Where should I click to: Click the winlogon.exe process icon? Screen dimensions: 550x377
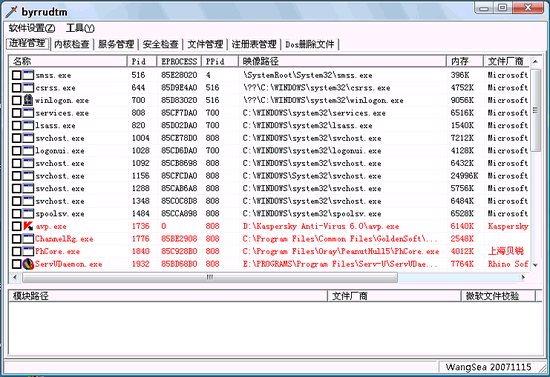click(28, 100)
